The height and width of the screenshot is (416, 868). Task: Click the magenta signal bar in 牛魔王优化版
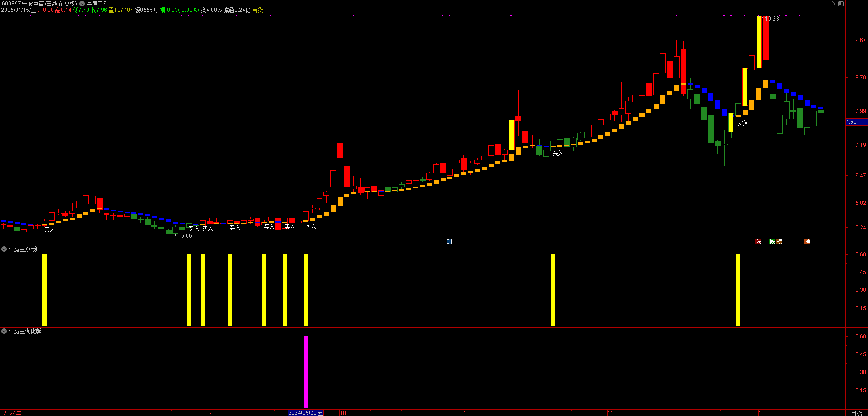pos(306,372)
